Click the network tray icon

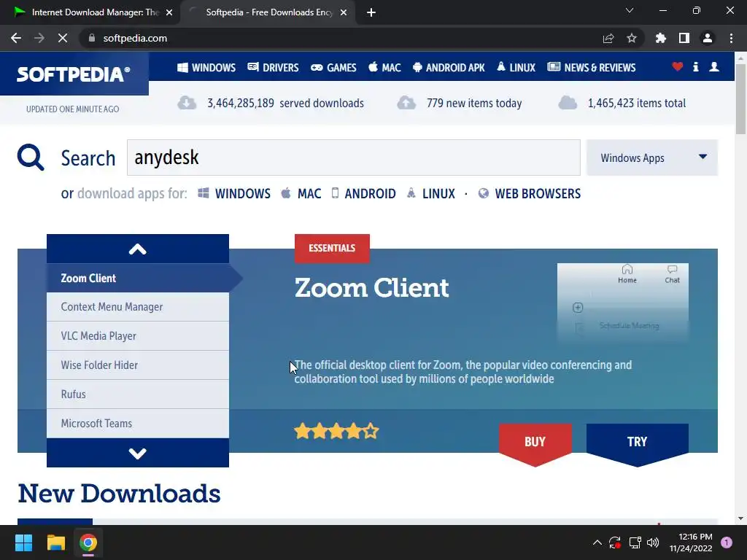tap(635, 542)
